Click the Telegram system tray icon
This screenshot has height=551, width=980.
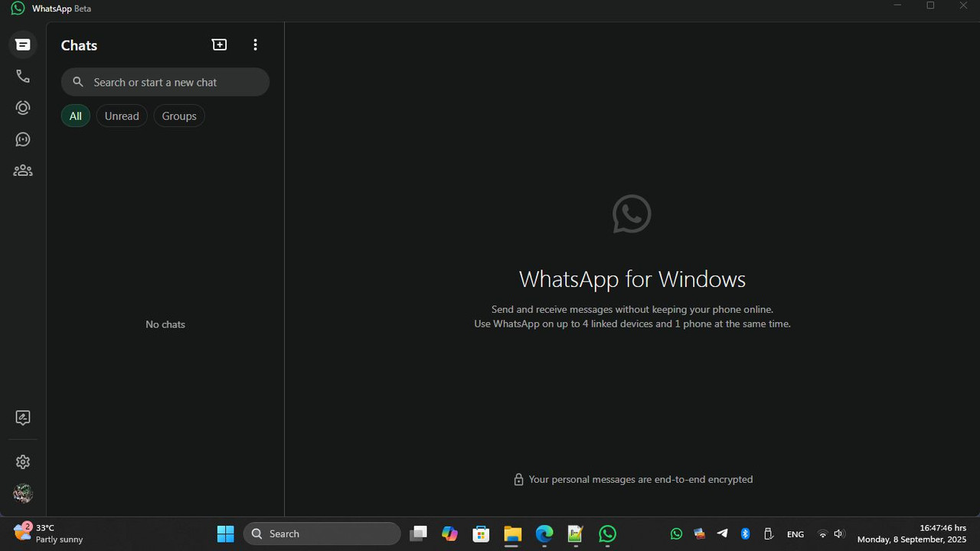tap(722, 534)
